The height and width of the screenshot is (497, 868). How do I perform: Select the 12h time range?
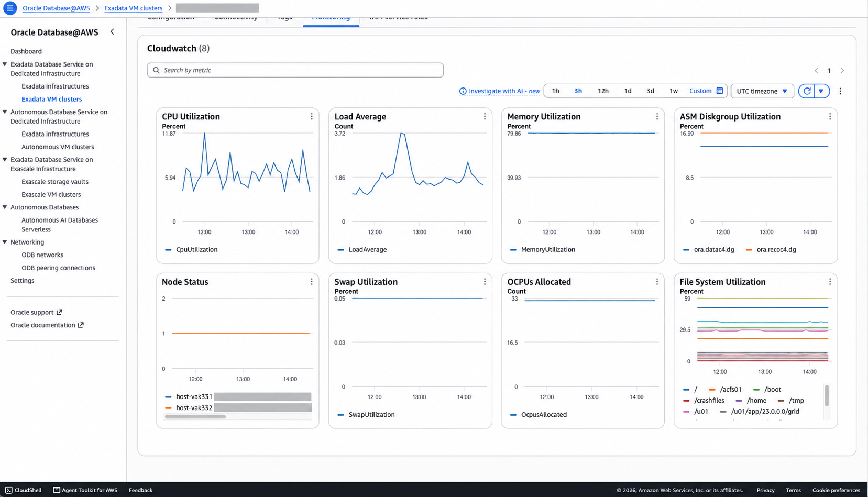[603, 91]
